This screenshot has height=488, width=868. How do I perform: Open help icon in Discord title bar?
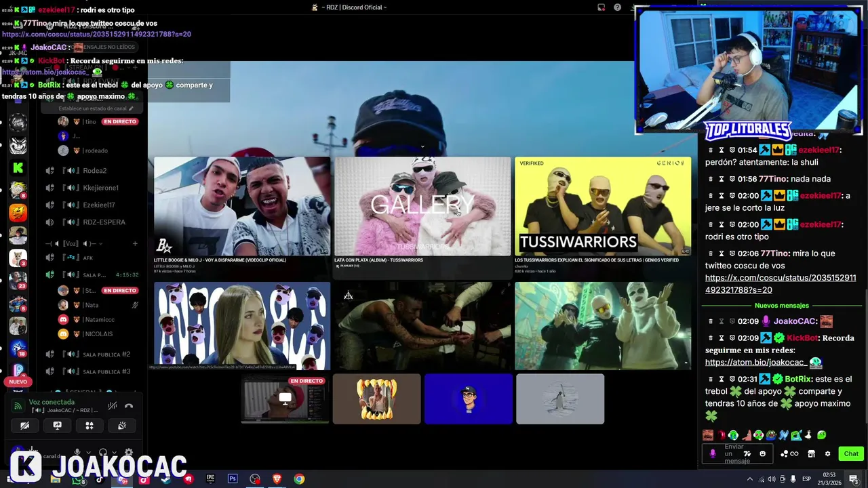tap(617, 7)
